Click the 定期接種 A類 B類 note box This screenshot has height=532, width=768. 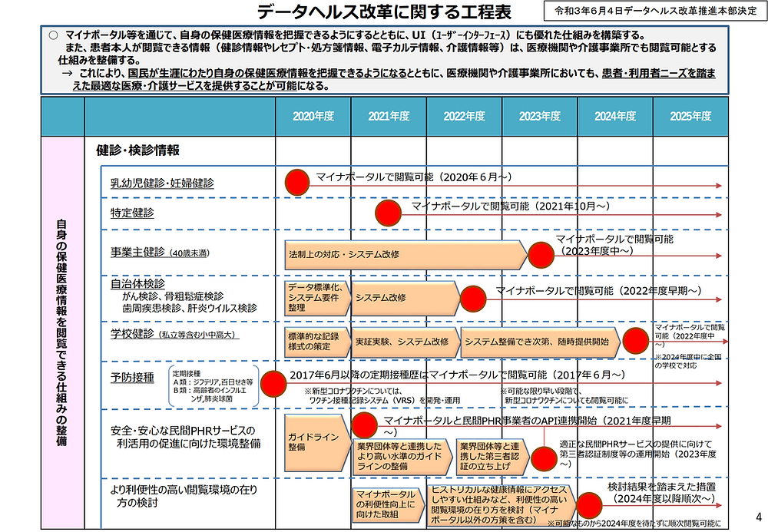click(214, 386)
